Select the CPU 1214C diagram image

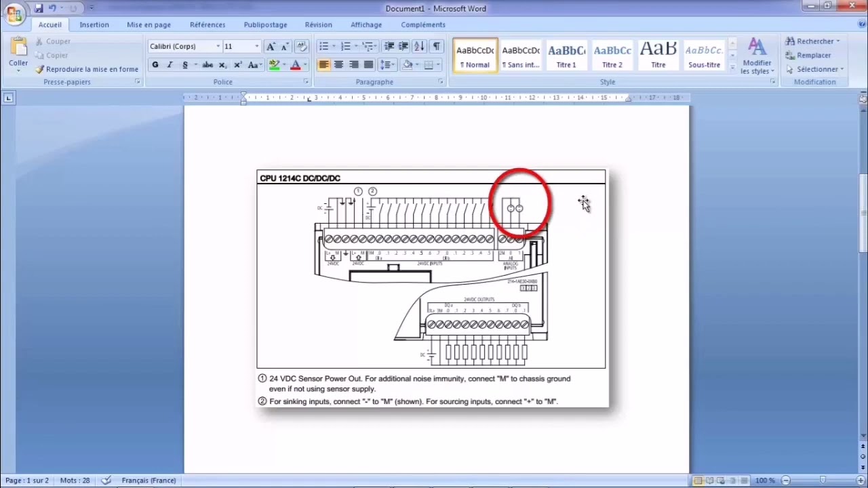[x=431, y=288]
